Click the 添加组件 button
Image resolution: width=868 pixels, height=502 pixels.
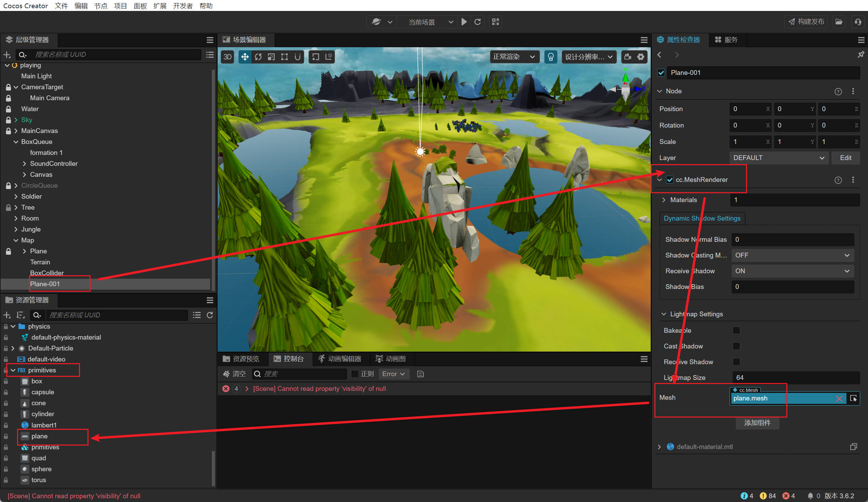tap(757, 423)
